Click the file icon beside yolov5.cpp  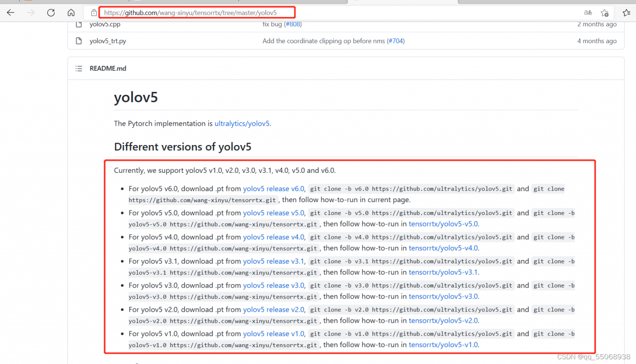(79, 24)
